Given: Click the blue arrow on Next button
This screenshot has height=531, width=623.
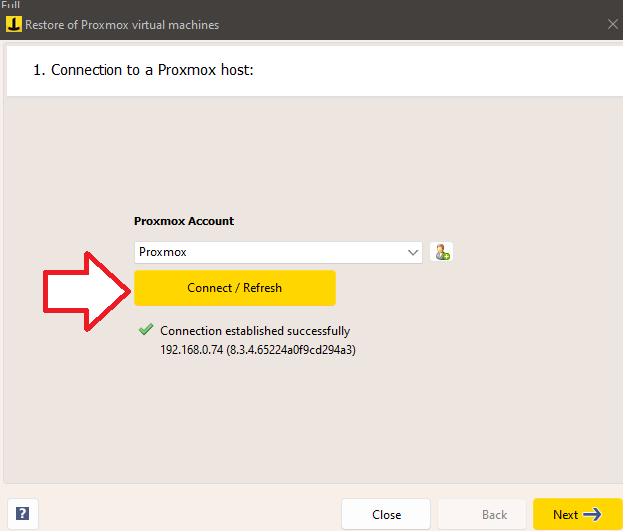Looking at the screenshot, I should pos(592,515).
